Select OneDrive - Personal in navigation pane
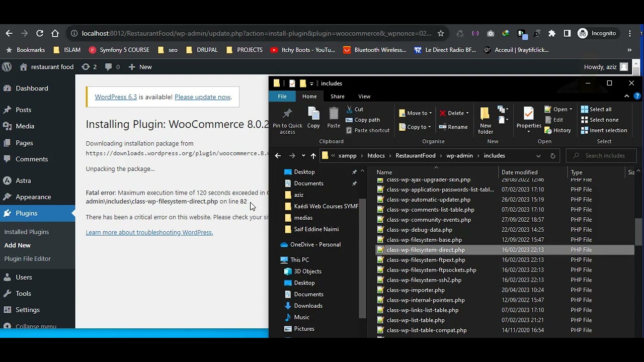 coord(315,244)
